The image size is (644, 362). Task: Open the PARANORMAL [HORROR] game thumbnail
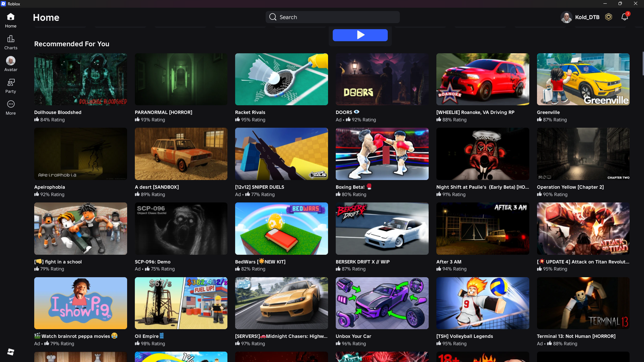click(x=181, y=79)
